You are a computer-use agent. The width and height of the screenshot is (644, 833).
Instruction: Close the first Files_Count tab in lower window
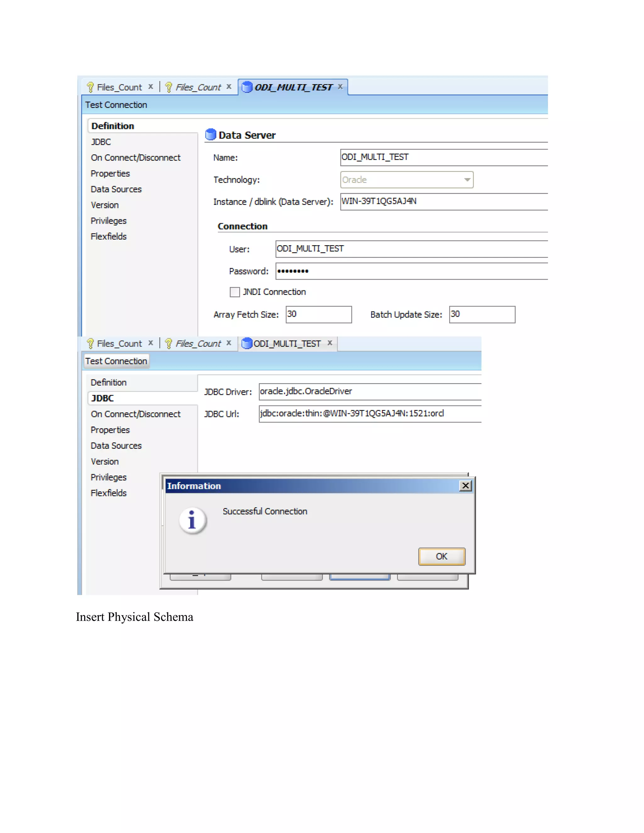click(151, 343)
